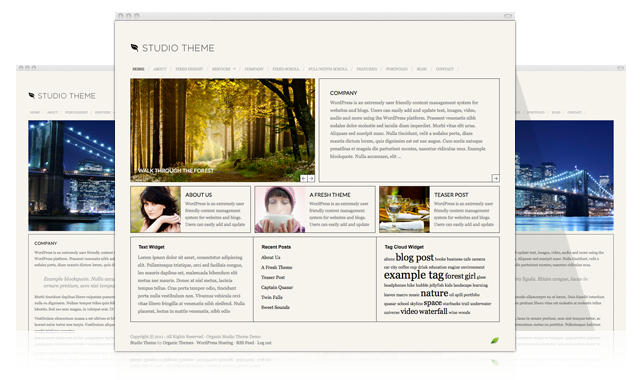Open the About menu item in front window
This screenshot has height=380, width=640.
pos(160,69)
